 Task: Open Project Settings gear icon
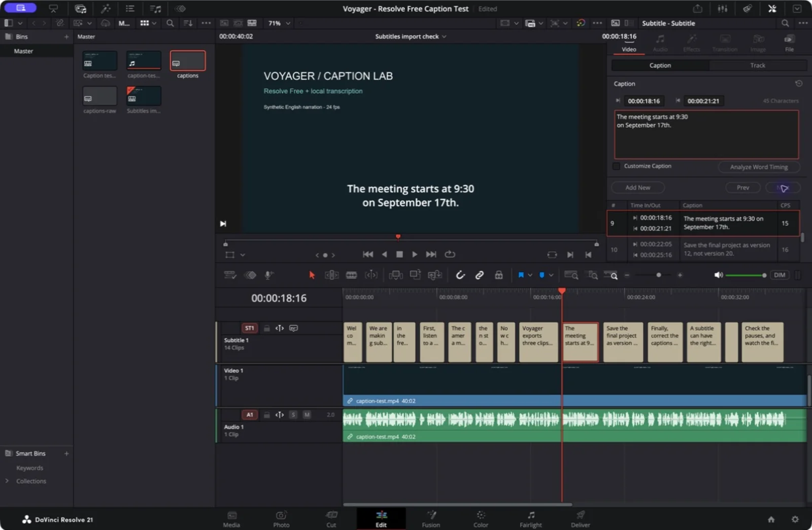[795, 519]
